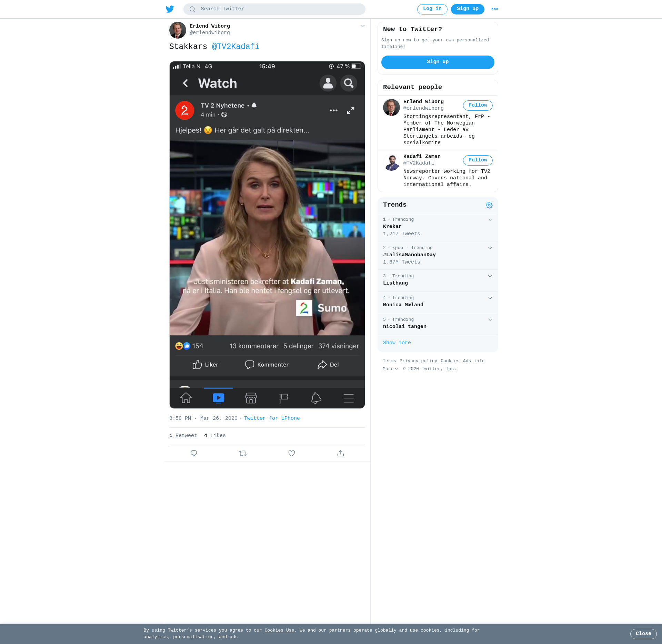The height and width of the screenshot is (644, 662).
Task: Click the search magnifier icon
Action: pos(192,9)
